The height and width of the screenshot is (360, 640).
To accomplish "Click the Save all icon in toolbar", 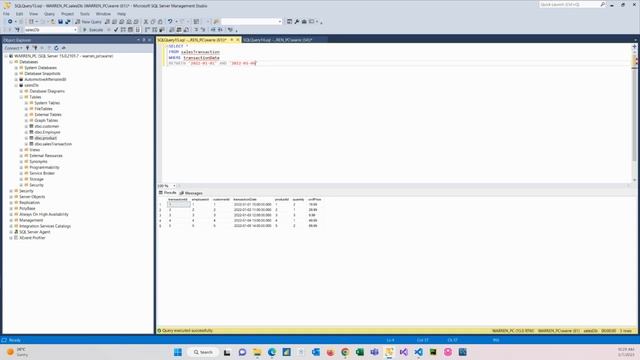I will click(x=67, y=22).
